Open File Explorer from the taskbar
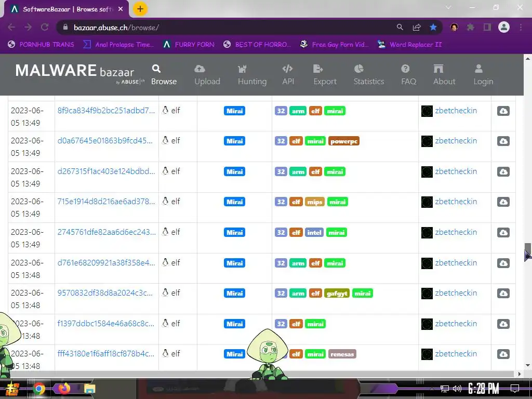 (89, 389)
